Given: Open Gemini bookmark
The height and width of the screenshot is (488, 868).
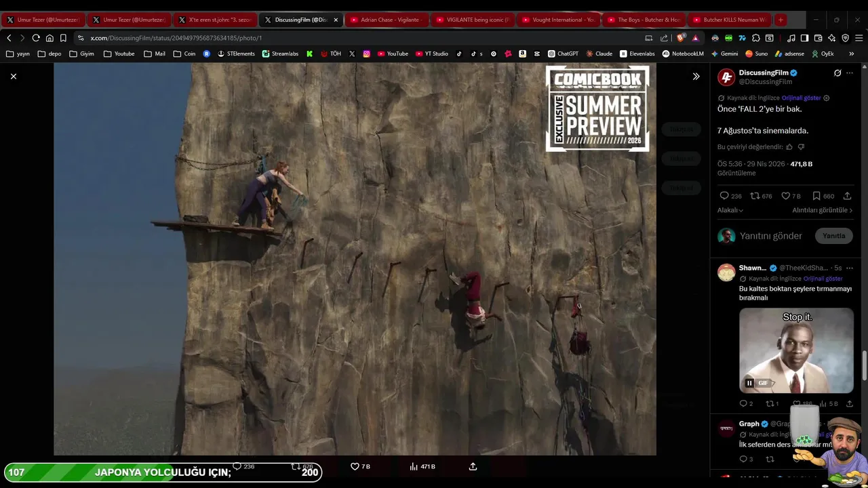Looking at the screenshot, I should coord(725,54).
